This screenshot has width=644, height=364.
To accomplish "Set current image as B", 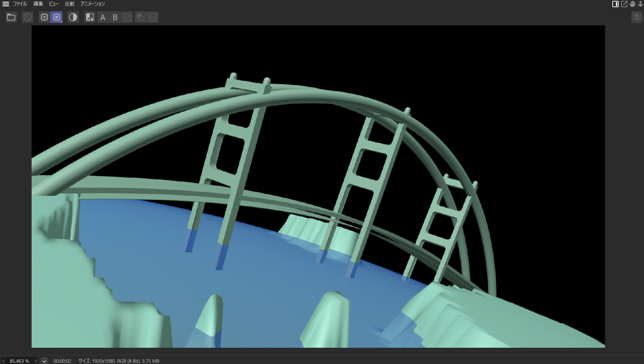I will [115, 17].
